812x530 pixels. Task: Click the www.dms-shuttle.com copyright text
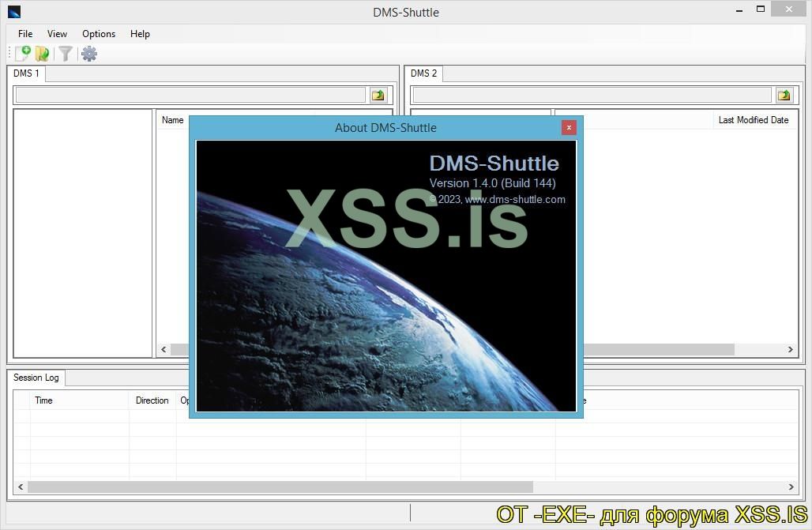tap(497, 200)
